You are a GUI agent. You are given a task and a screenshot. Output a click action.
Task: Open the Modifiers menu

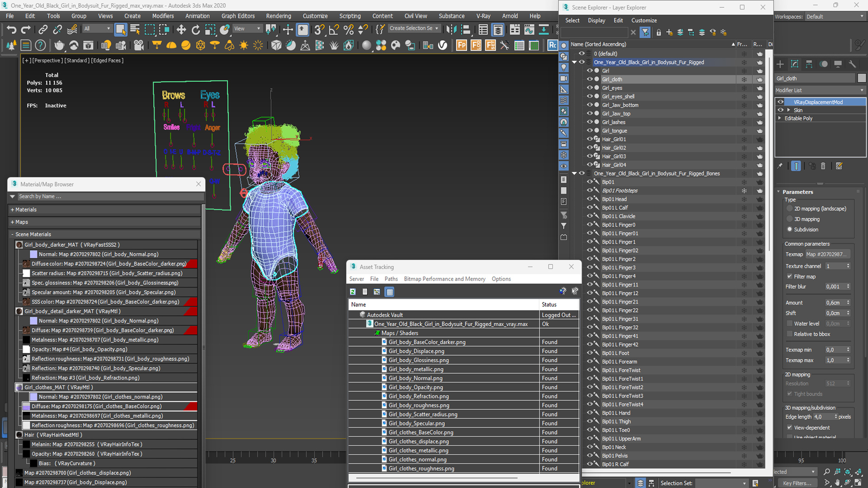point(163,16)
